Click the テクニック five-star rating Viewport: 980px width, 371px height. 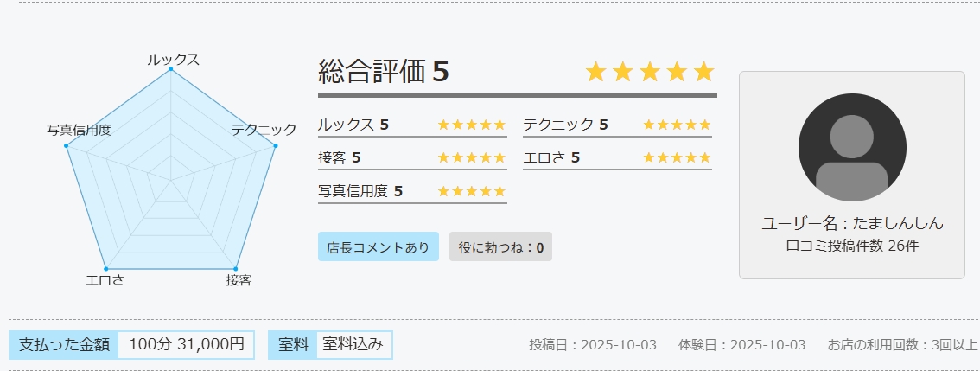[677, 125]
